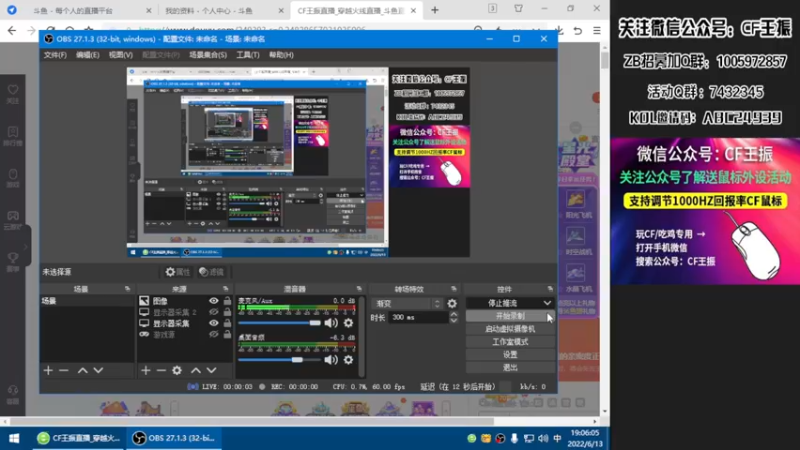The height and width of the screenshot is (450, 800).
Task: Open the 文件(F) menu in OBS
Action: 55,55
